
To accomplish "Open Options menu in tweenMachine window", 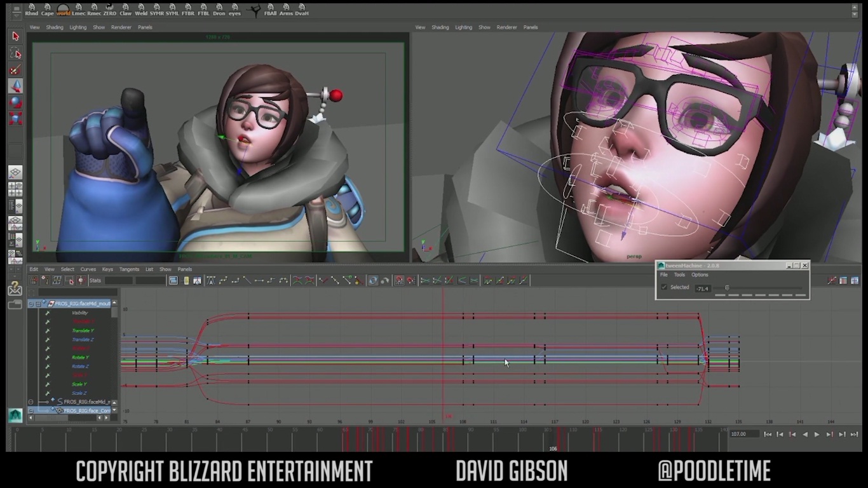I will pyautogui.click(x=700, y=275).
